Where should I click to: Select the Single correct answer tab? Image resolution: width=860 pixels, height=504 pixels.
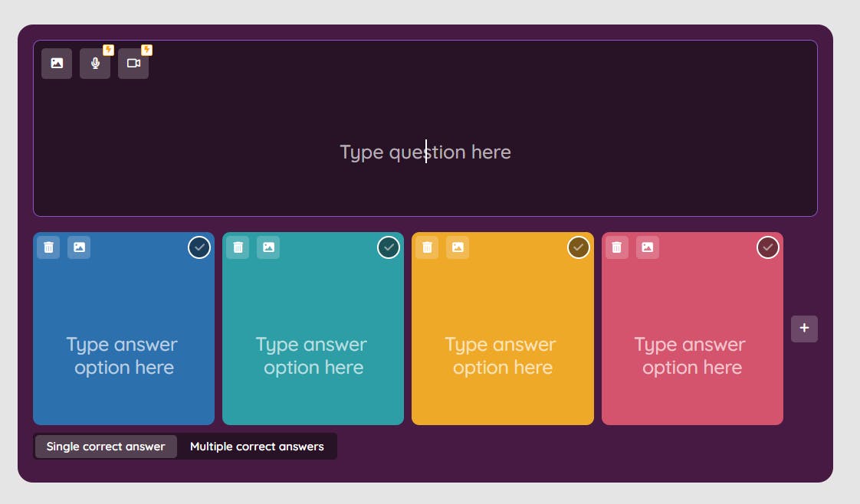[x=106, y=447]
